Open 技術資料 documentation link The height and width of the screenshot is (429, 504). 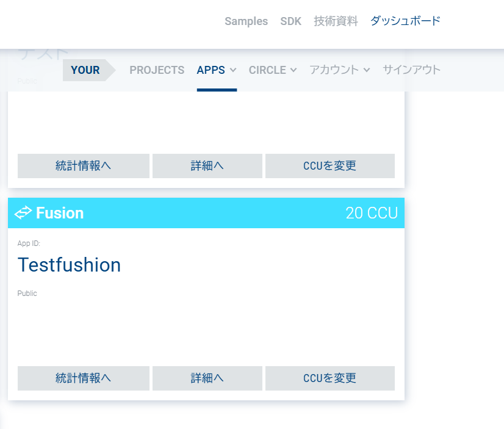[x=336, y=21]
